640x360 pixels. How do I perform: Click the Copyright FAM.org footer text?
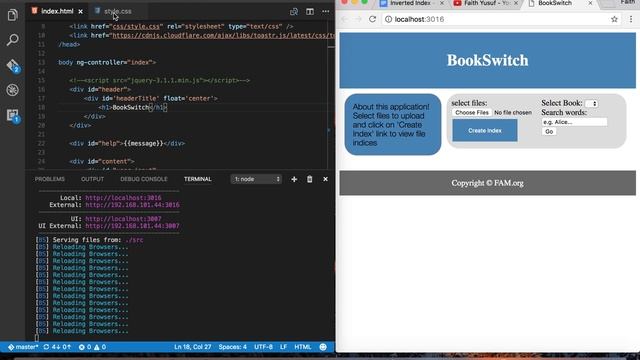487,183
